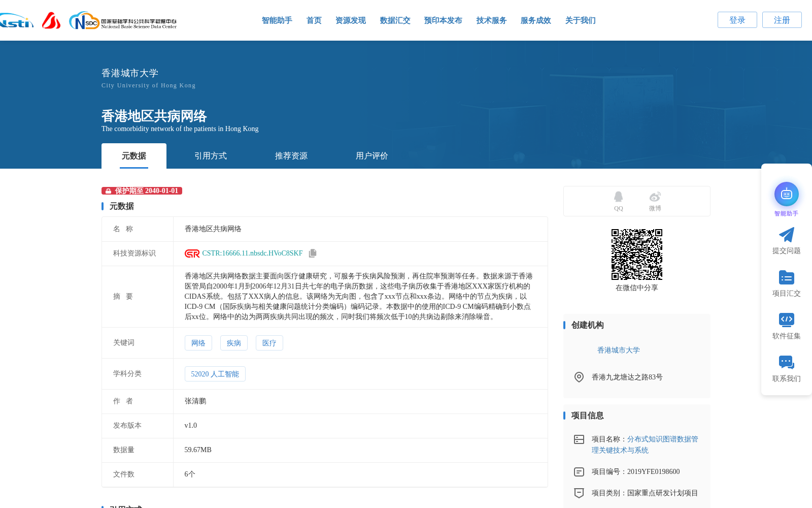Click the 登录 button
This screenshot has height=508, width=812.
(737, 20)
